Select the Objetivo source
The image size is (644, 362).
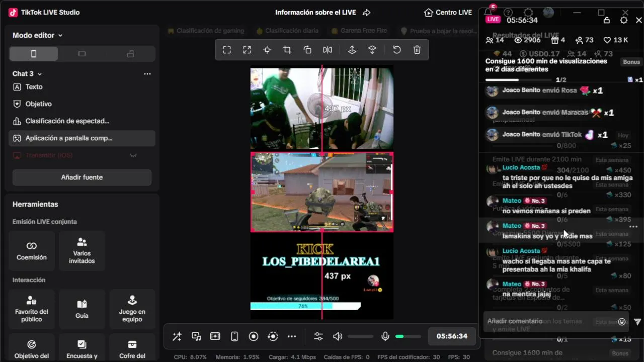tap(82, 104)
